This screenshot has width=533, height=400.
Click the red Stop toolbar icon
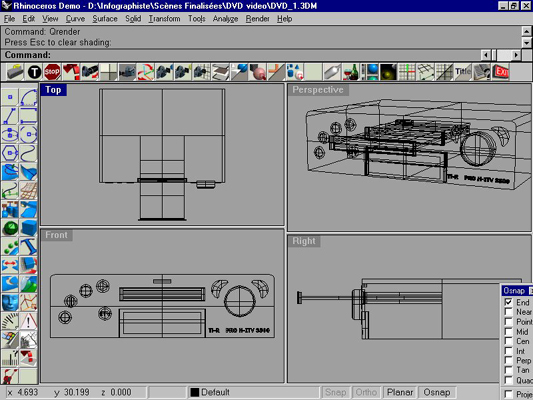tap(52, 72)
